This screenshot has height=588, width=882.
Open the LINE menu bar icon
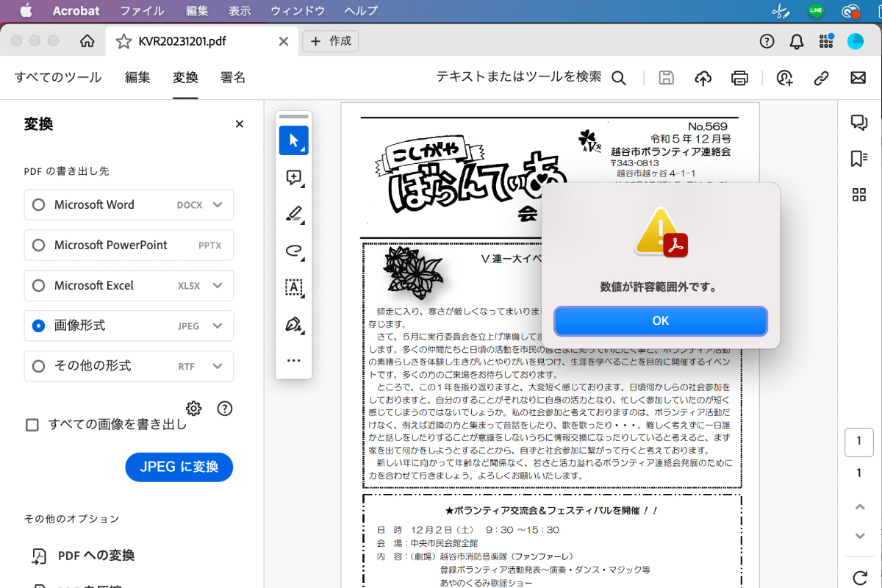click(816, 11)
